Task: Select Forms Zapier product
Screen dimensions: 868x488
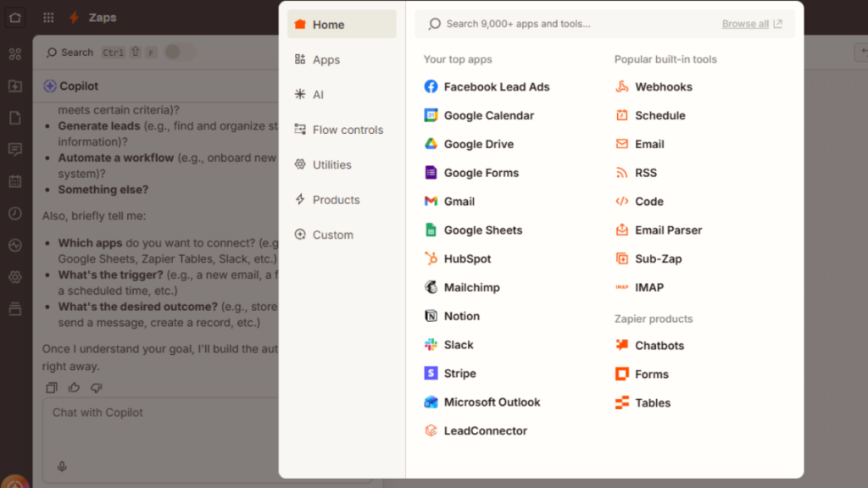Action: [x=642, y=374]
